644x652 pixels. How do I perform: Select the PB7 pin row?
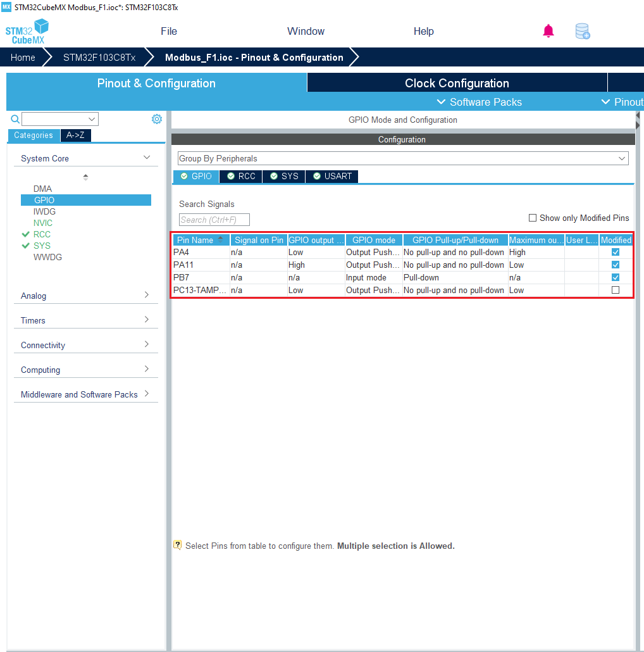pos(402,277)
